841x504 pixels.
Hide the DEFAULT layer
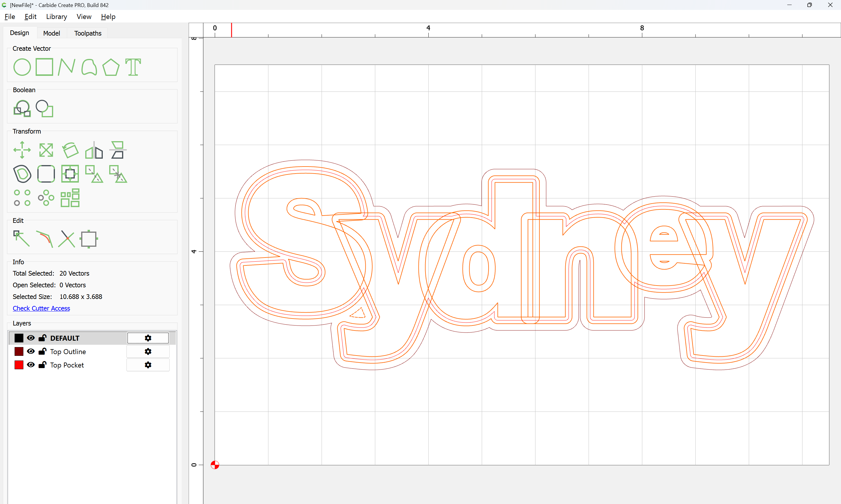point(31,338)
